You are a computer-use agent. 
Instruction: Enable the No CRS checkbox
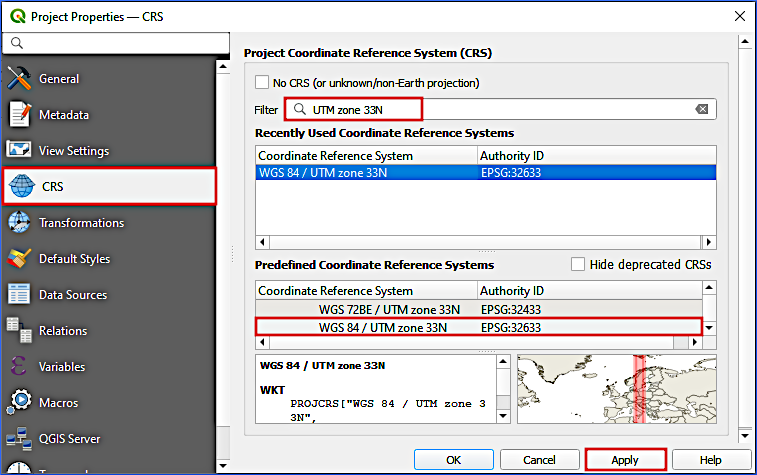(262, 83)
